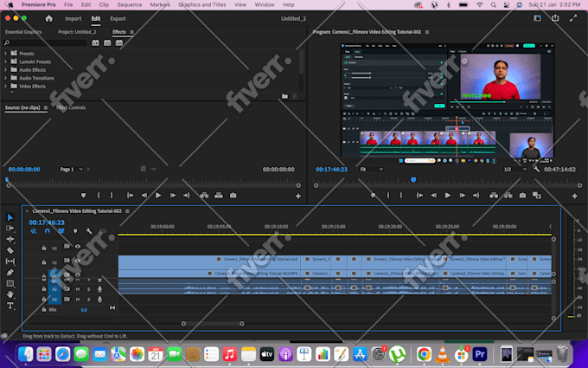Click timeline horizontal zoom scrollbar

pos(213,324)
